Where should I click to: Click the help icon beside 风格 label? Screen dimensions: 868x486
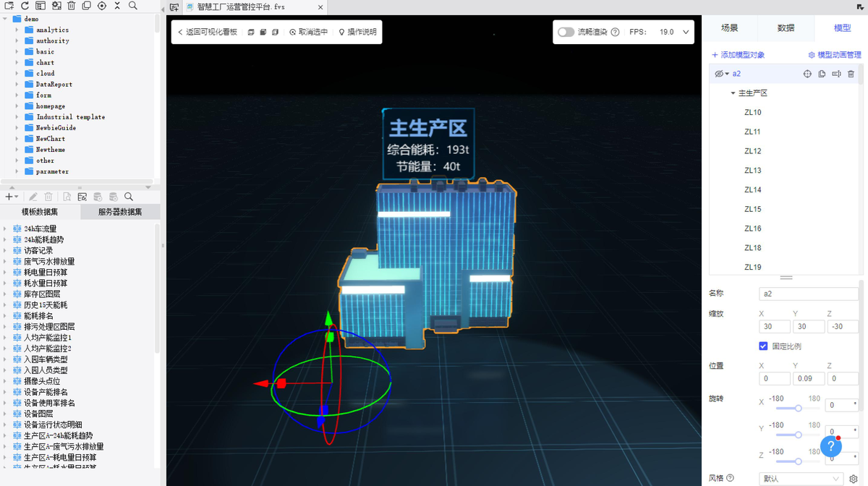click(x=730, y=478)
